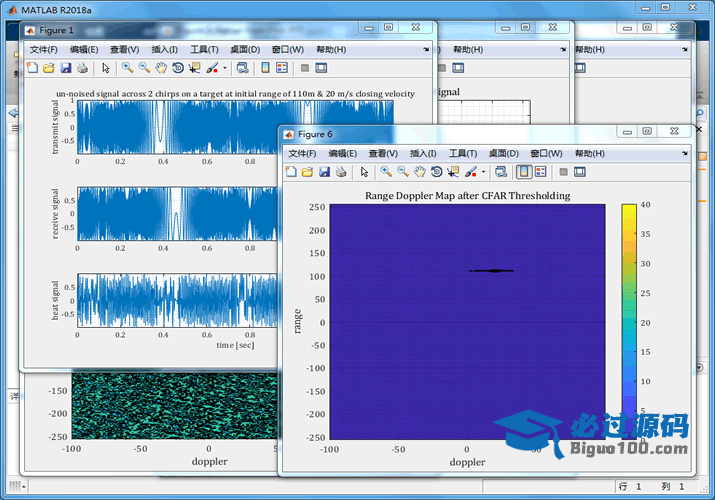This screenshot has height=500, width=715.
Task: Open 插入(I) menu in Figure 6
Action: [x=423, y=154]
